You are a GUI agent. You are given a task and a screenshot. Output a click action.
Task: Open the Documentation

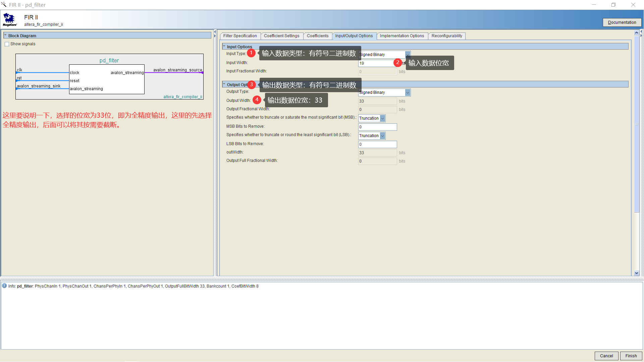click(x=622, y=22)
